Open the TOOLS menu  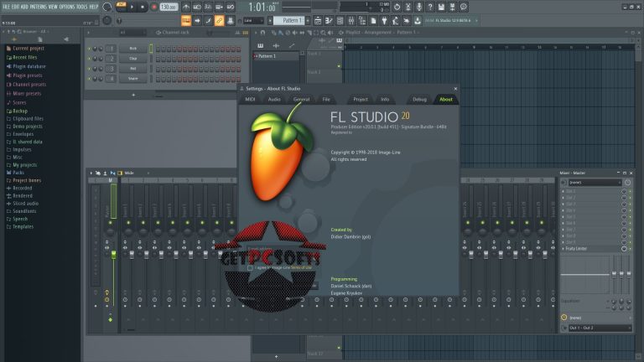coord(81,7)
